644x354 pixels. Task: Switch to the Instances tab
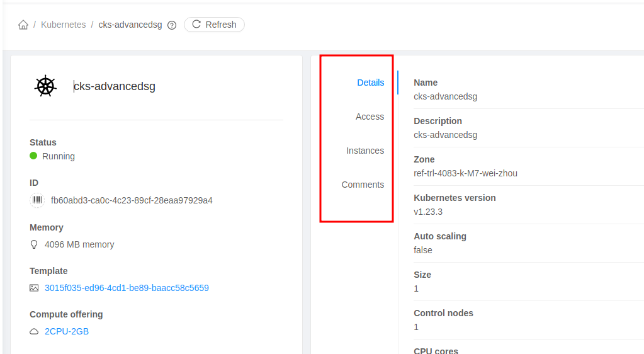click(365, 151)
